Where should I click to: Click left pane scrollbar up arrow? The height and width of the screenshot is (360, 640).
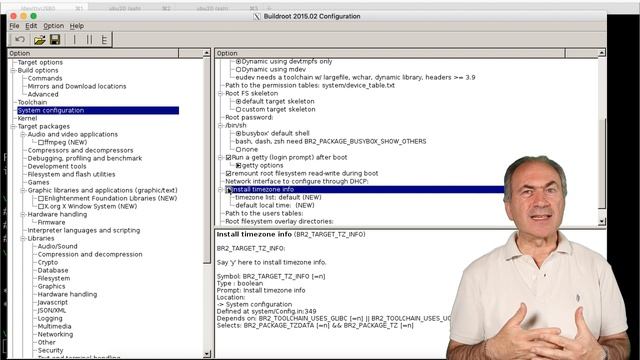coord(207,53)
